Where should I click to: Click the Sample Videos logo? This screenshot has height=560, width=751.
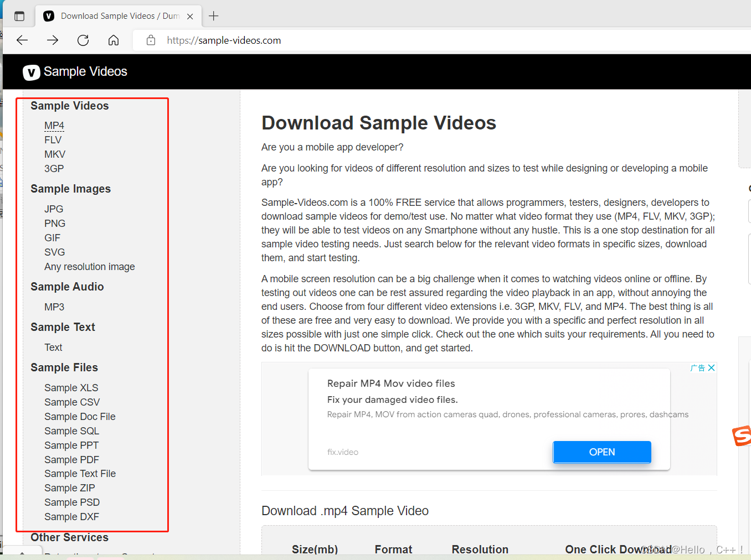75,72
